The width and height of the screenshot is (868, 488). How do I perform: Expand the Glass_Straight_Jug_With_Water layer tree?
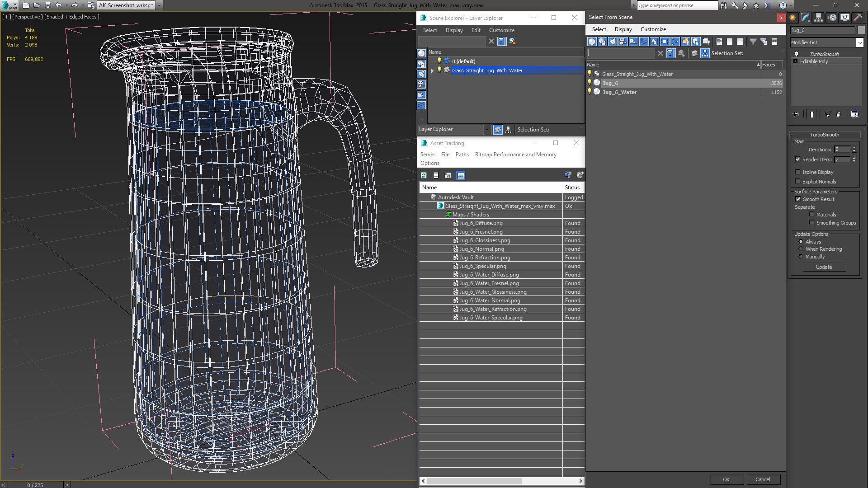coord(432,70)
